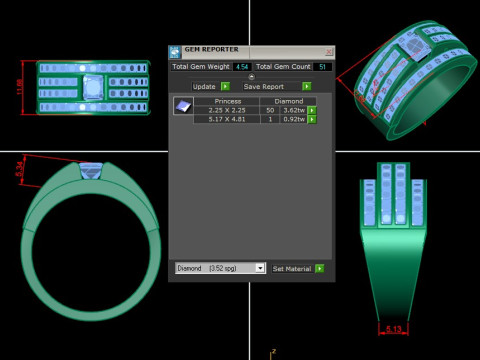The width and height of the screenshot is (480, 360).
Task: Collapse the panel with the small round arrow
Action: click(252, 77)
